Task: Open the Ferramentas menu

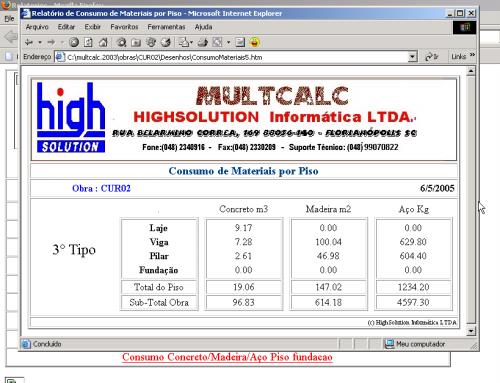Action: [x=166, y=27]
